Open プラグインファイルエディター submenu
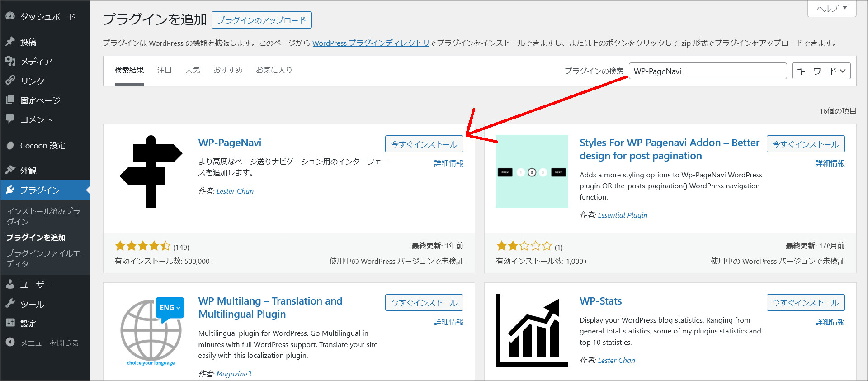The image size is (868, 381). pos(43,258)
